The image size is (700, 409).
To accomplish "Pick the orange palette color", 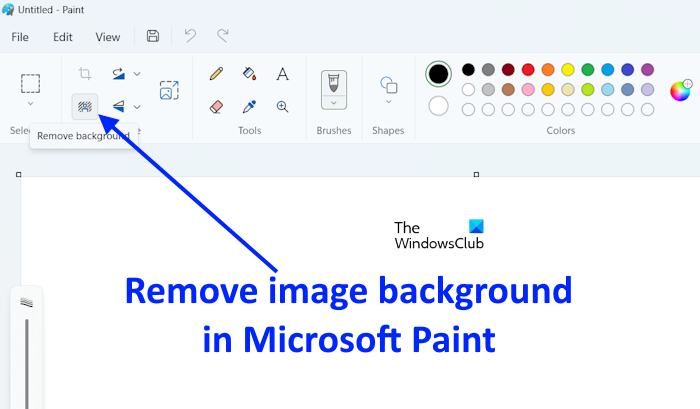I will (x=548, y=70).
